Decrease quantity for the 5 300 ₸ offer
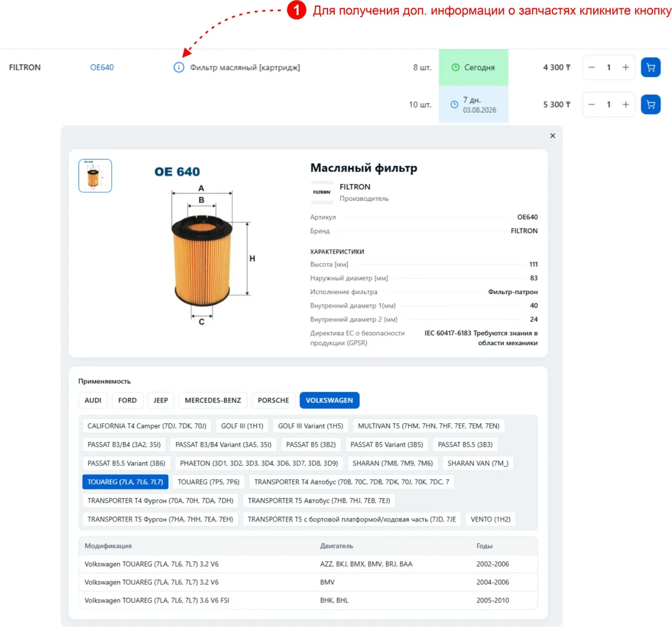Viewport: 672px width, 627px height. pos(591,105)
